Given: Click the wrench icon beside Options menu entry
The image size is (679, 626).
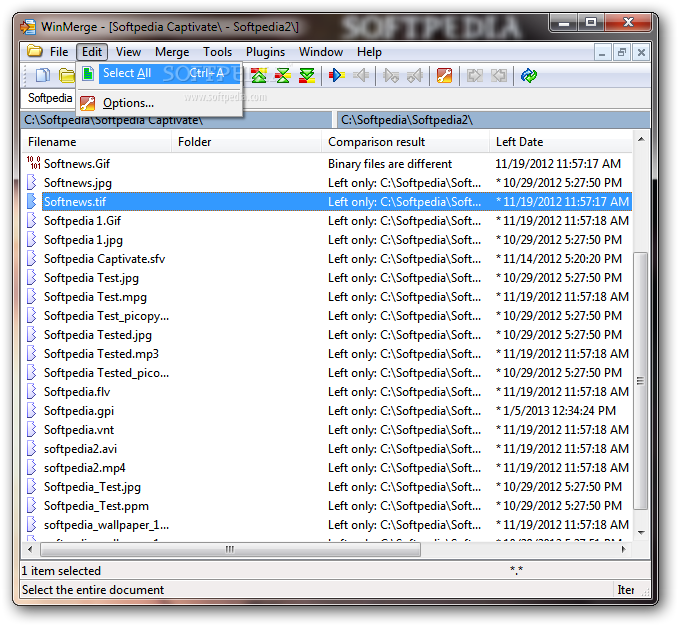Looking at the screenshot, I should point(88,103).
